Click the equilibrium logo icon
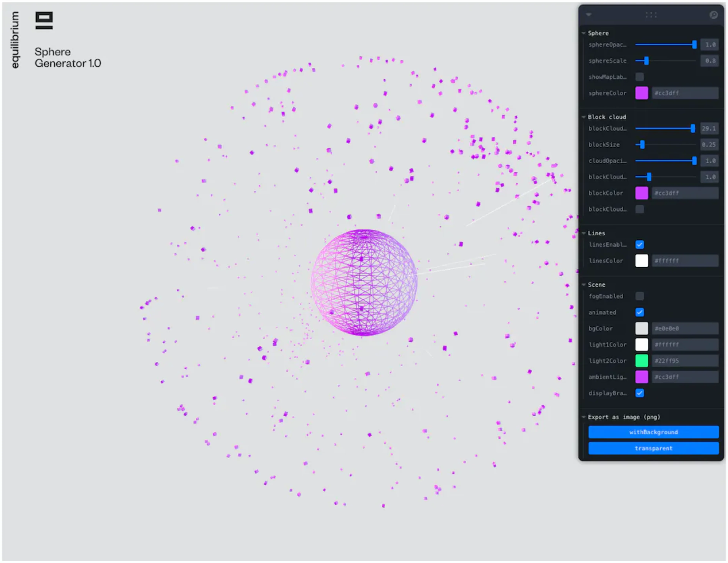Image resolution: width=728 pixels, height=563 pixels. pyautogui.click(x=44, y=21)
